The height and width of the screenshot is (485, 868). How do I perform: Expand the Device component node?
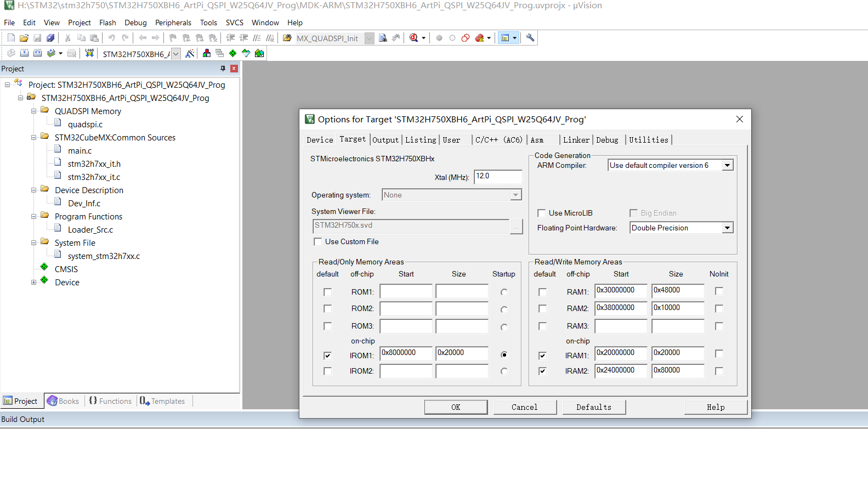(33, 283)
